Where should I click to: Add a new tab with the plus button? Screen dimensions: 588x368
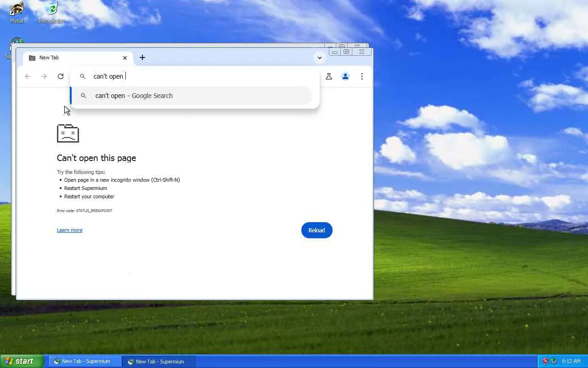(142, 57)
